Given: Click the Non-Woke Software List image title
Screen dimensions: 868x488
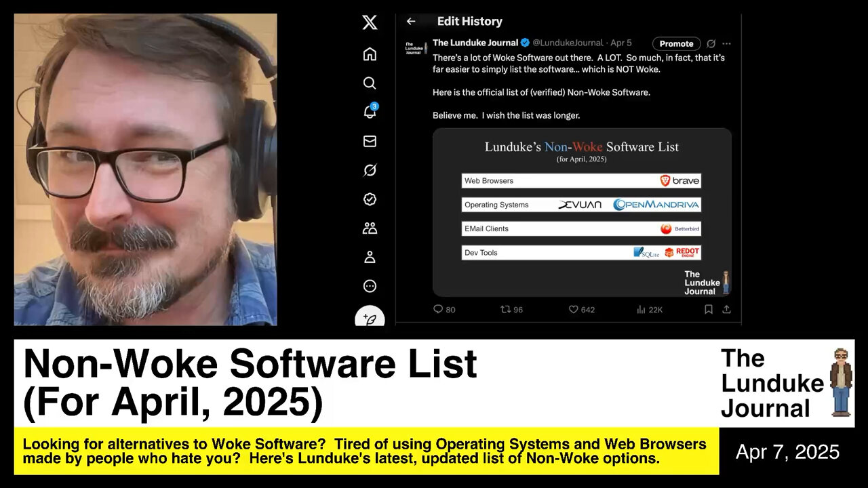Looking at the screenshot, I should [x=581, y=146].
